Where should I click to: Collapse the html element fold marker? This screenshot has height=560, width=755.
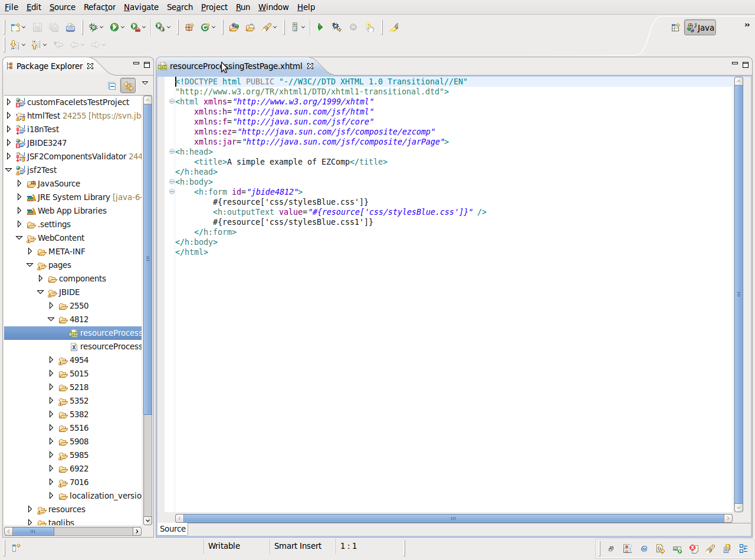[172, 101]
